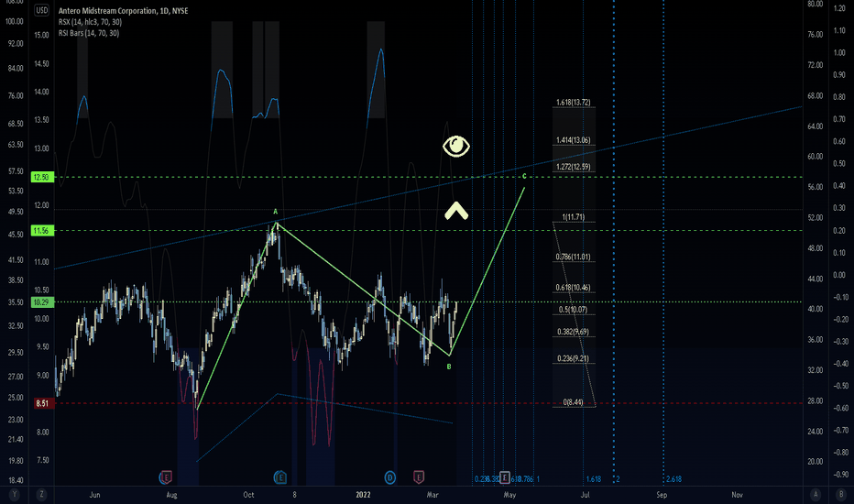This screenshot has width=854, height=504.
Task: Select the RSX (14, hlc3, 70, 30) indicator legend
Action: click(x=90, y=22)
